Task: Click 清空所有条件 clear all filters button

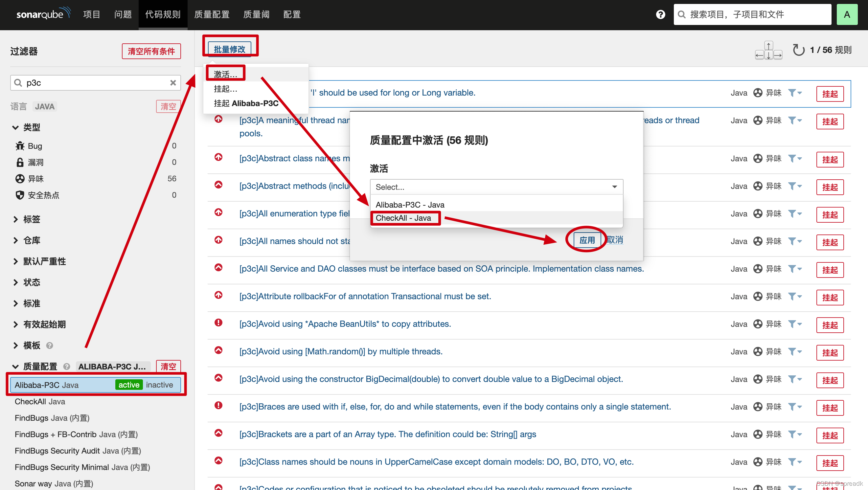Action: [151, 51]
